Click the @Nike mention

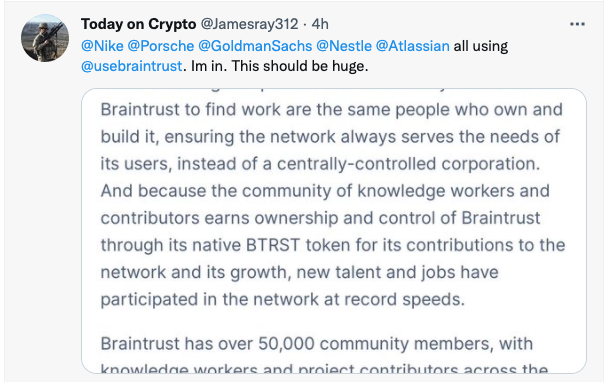tap(102, 46)
